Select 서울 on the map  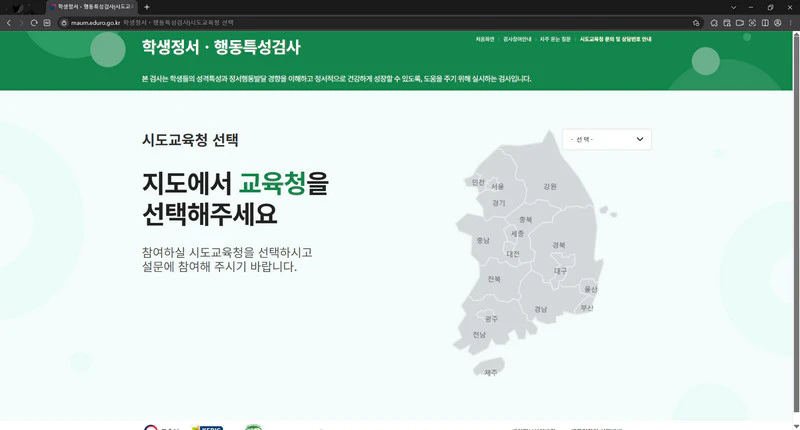coord(497,187)
